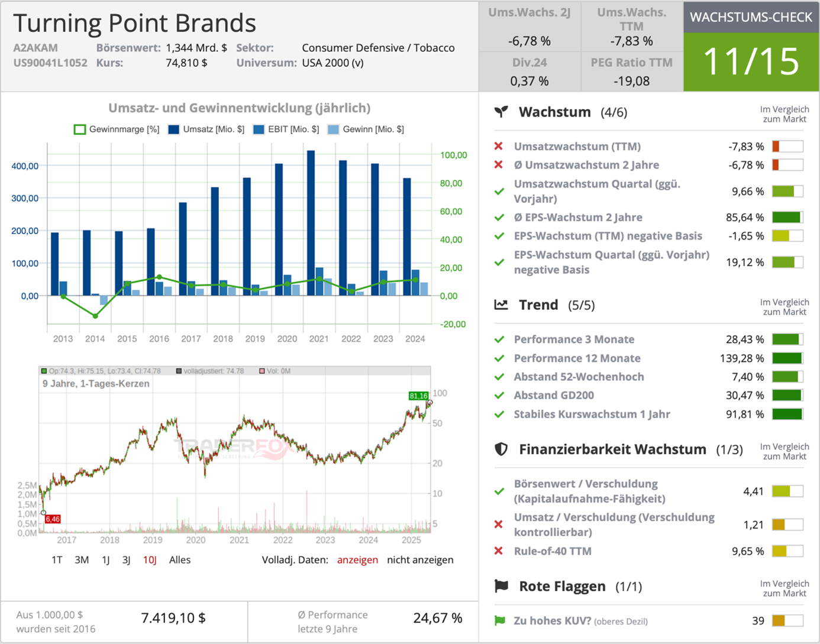Toggle the Gewinnmarge [%] legend entry

[117, 129]
